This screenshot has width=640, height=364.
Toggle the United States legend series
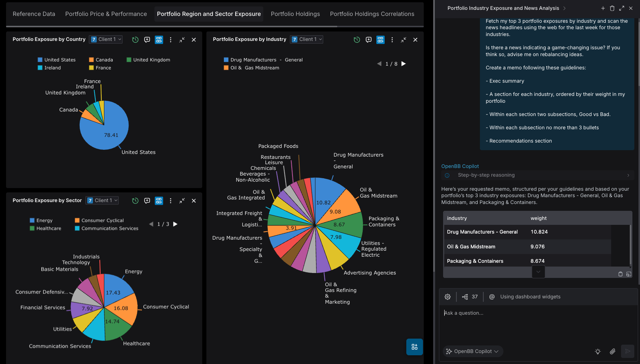point(57,60)
